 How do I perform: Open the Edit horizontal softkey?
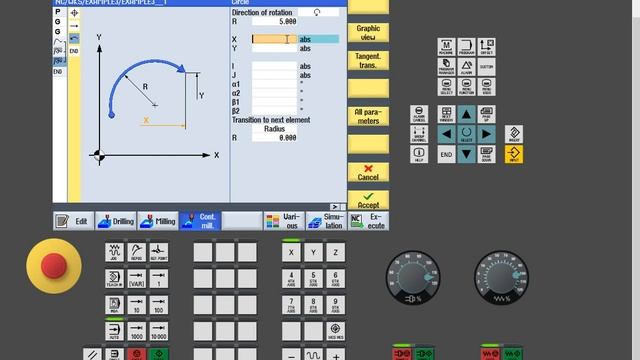pyautogui.click(x=73, y=221)
